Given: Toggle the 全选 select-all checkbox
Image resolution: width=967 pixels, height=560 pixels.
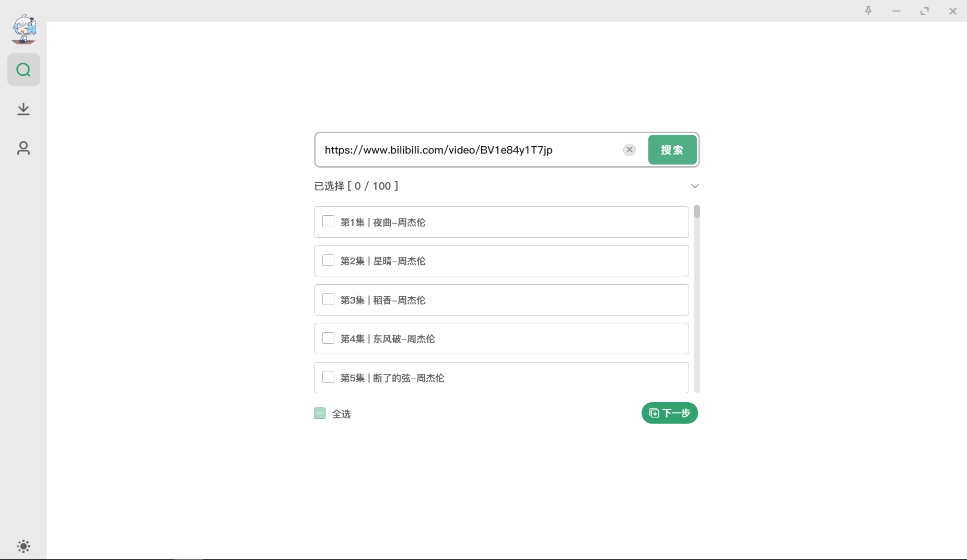Looking at the screenshot, I should (320, 413).
